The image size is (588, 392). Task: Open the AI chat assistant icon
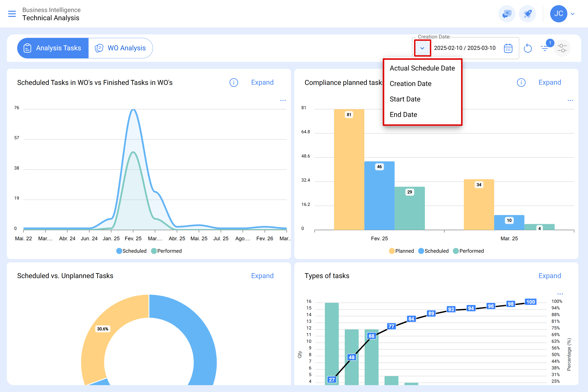(x=507, y=14)
